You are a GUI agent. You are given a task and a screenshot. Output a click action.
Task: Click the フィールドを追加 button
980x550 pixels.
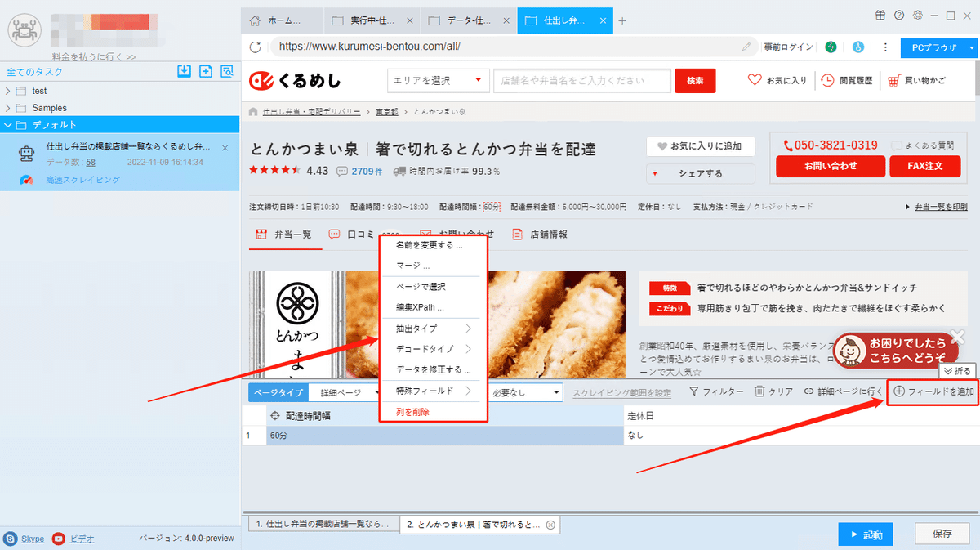(x=933, y=391)
